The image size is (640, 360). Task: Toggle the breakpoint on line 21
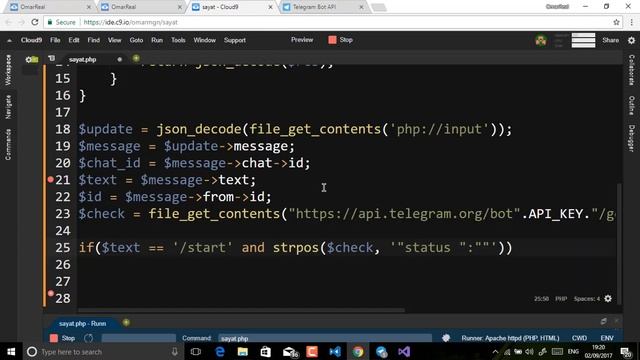(x=50, y=180)
